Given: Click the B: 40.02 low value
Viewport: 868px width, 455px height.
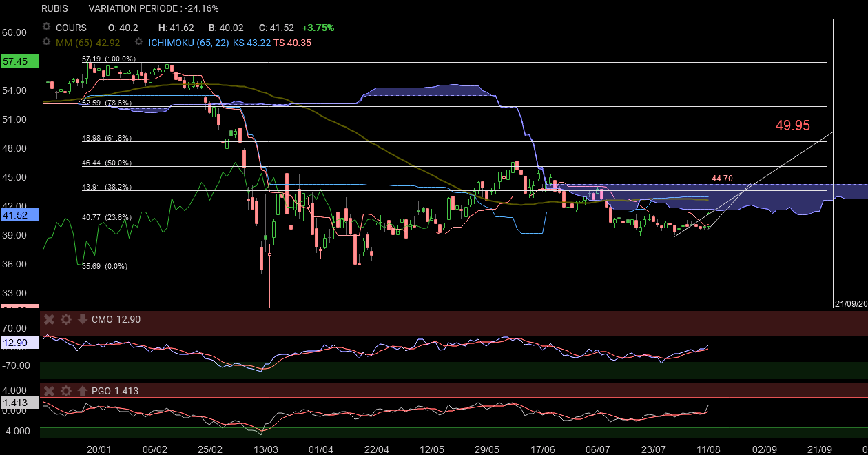Looking at the screenshot, I should (227, 28).
